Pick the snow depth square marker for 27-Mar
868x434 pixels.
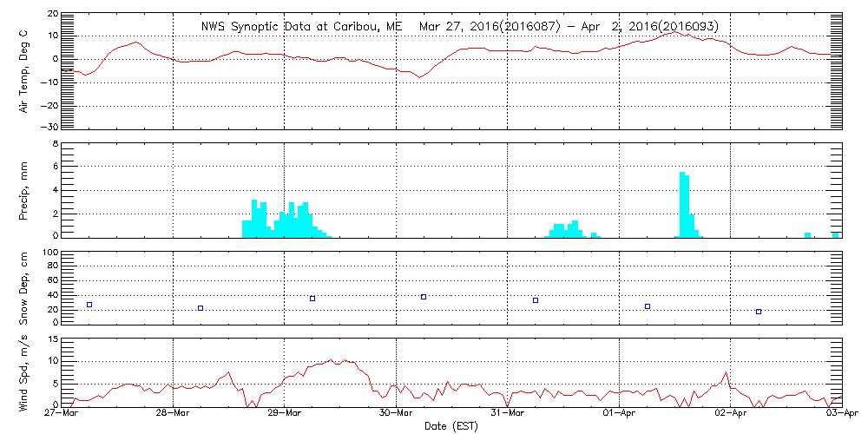pos(89,305)
